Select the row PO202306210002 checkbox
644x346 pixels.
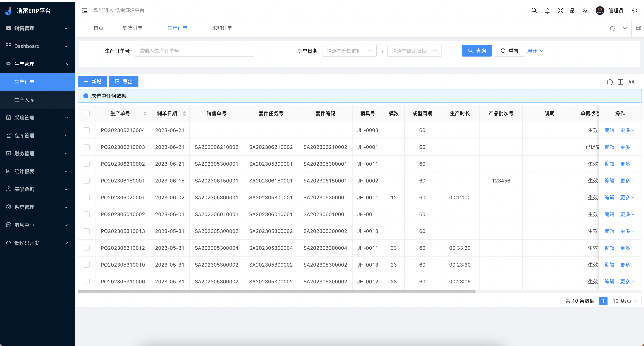tap(87, 164)
